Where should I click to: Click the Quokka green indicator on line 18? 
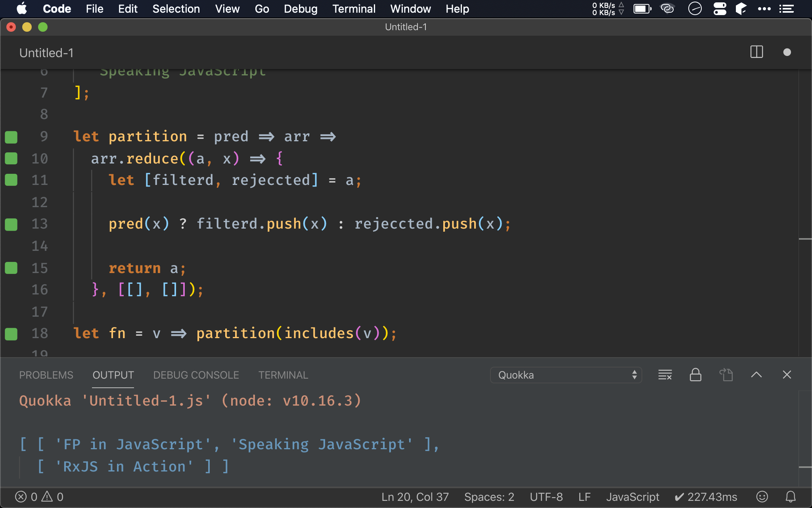[11, 334]
